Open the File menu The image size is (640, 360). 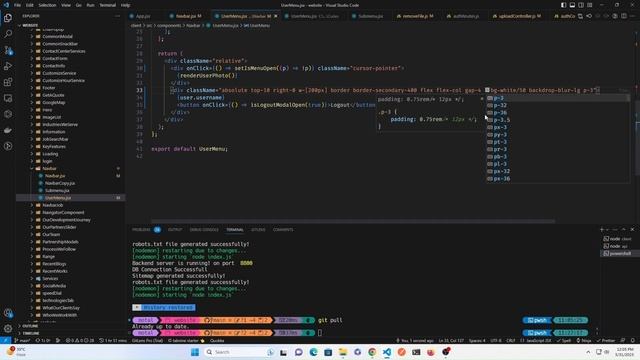click(x=17, y=5)
